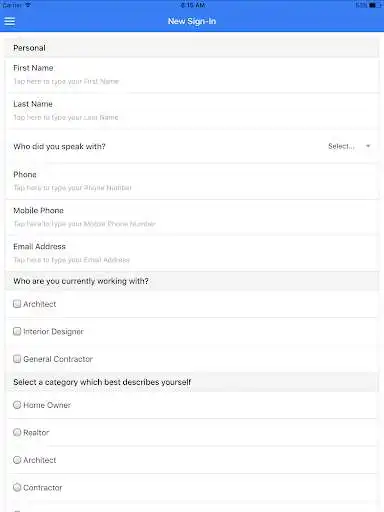Image resolution: width=384 pixels, height=512 pixels.
Task: Check the Interior Designer checkbox
Action: [x=17, y=331]
